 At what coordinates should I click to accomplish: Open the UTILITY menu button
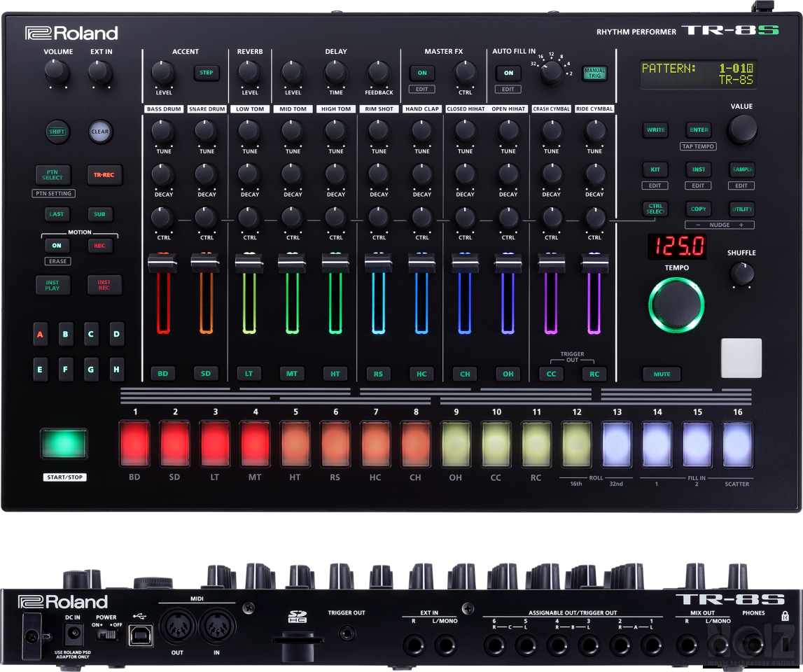click(741, 209)
